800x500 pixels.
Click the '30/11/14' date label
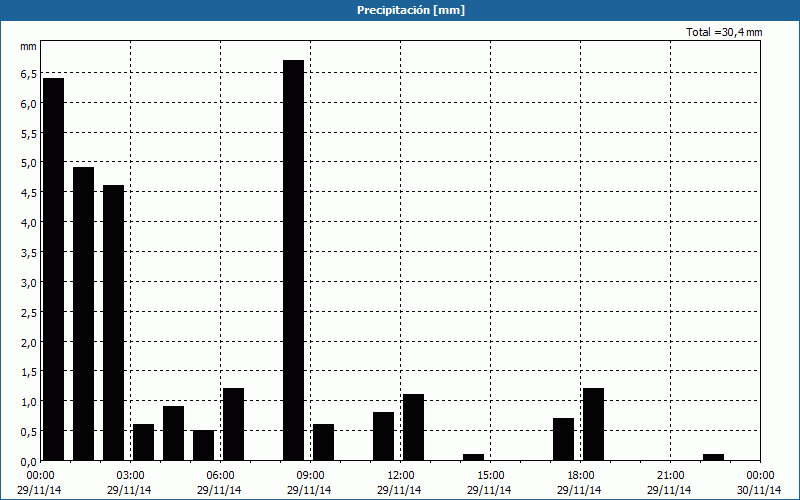pos(759,490)
